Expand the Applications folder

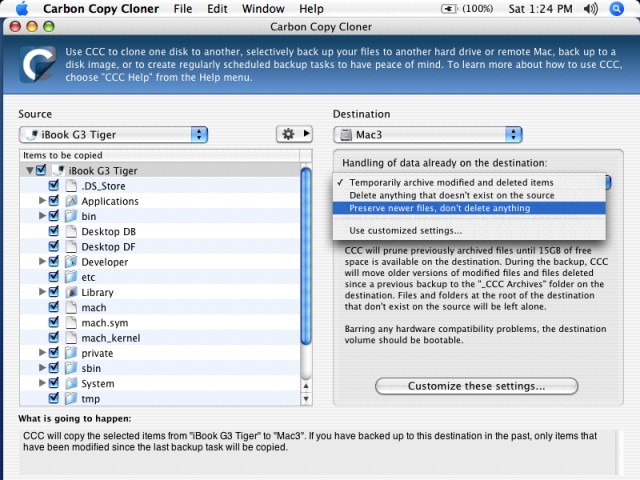tap(42, 200)
